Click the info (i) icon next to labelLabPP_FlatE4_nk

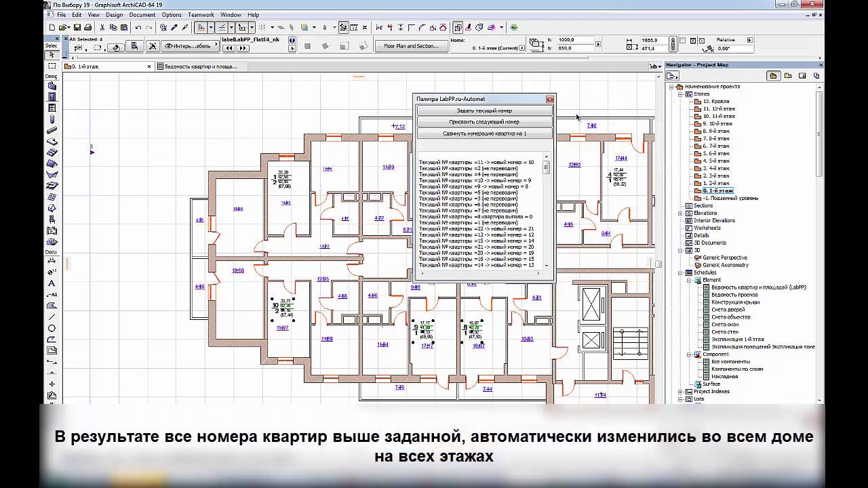click(x=292, y=40)
